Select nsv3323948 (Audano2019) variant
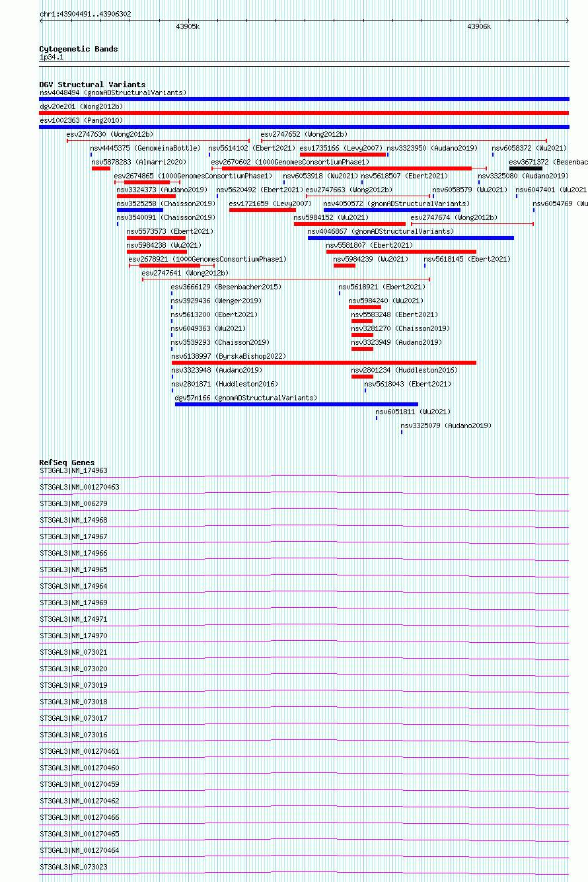Viewport: 588px width, 882px height. click(217, 370)
